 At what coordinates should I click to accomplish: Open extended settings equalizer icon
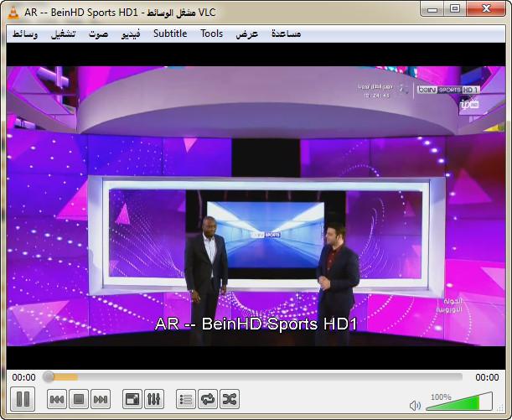(153, 399)
